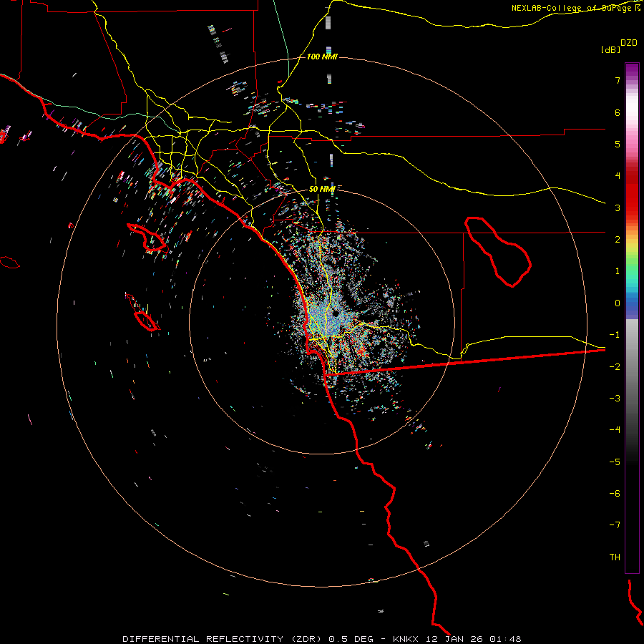
Task: Click the 100 NMI range ring label
Action: (322, 57)
